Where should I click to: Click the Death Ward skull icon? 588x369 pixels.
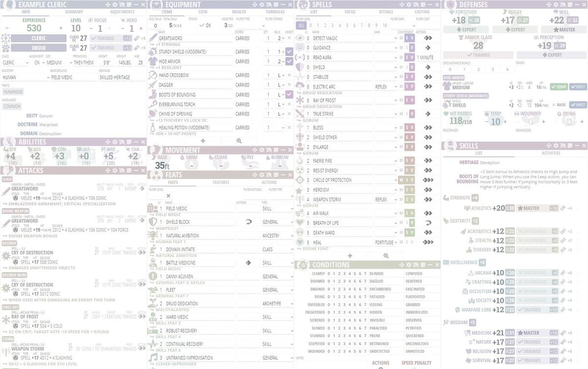click(x=300, y=232)
